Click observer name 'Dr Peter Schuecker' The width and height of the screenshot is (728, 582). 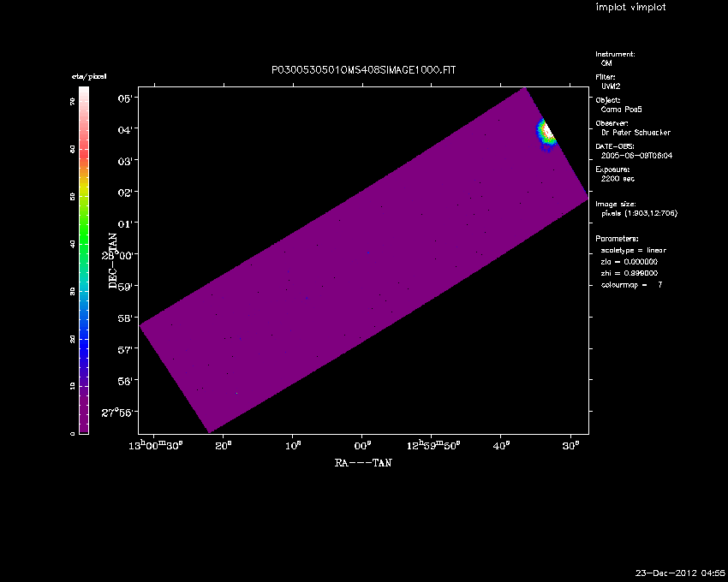[636, 133]
